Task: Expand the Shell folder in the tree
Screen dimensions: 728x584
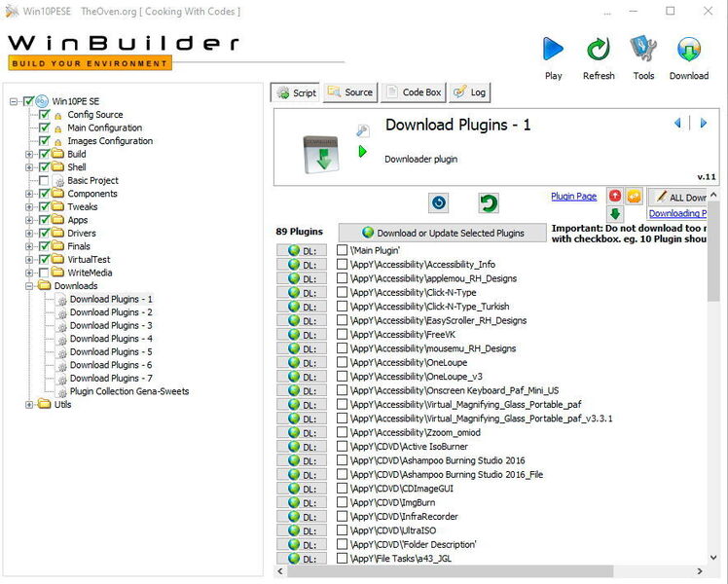Action: pos(29,167)
